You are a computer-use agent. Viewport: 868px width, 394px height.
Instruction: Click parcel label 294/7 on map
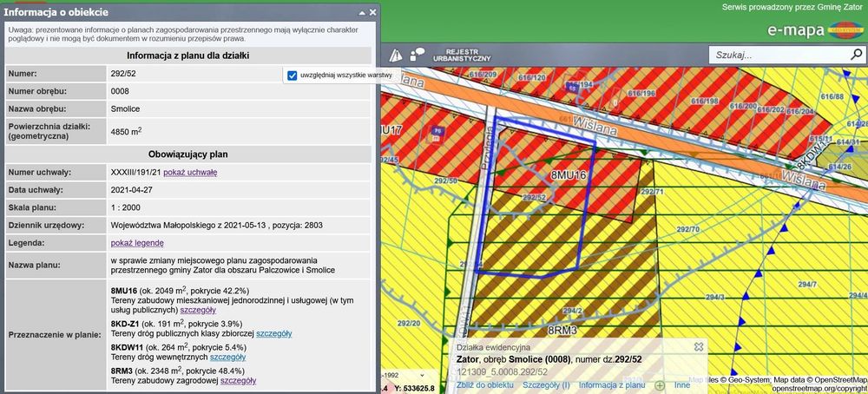pyautogui.click(x=807, y=284)
